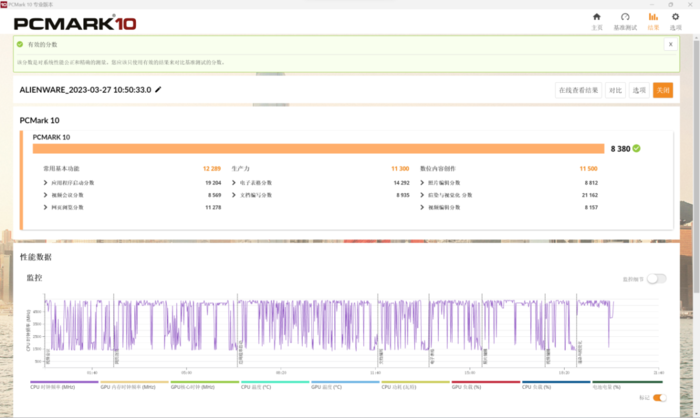Expand the 电子表格分数 row

[x=233, y=183]
